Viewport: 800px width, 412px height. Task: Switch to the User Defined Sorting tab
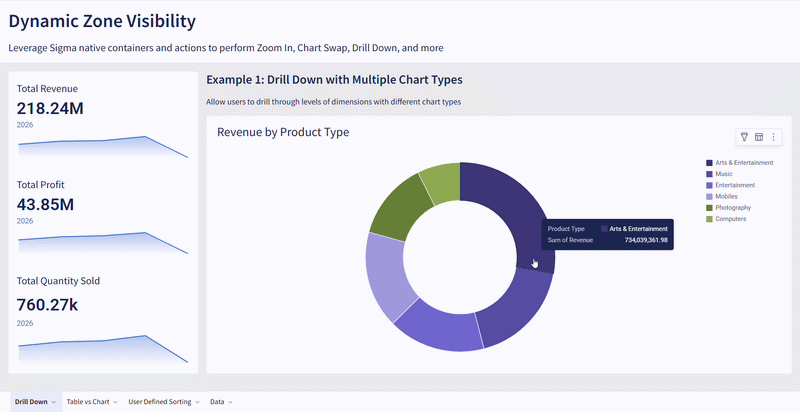point(159,402)
